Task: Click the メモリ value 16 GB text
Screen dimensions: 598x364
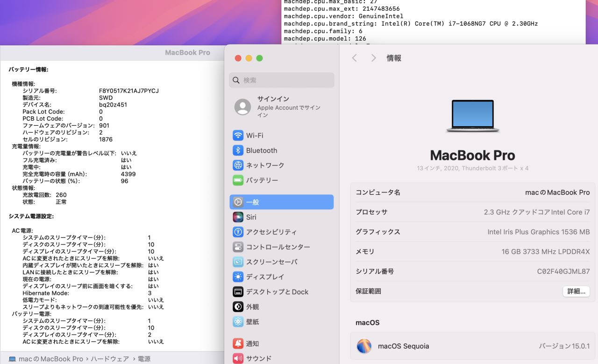Action: [x=546, y=252]
